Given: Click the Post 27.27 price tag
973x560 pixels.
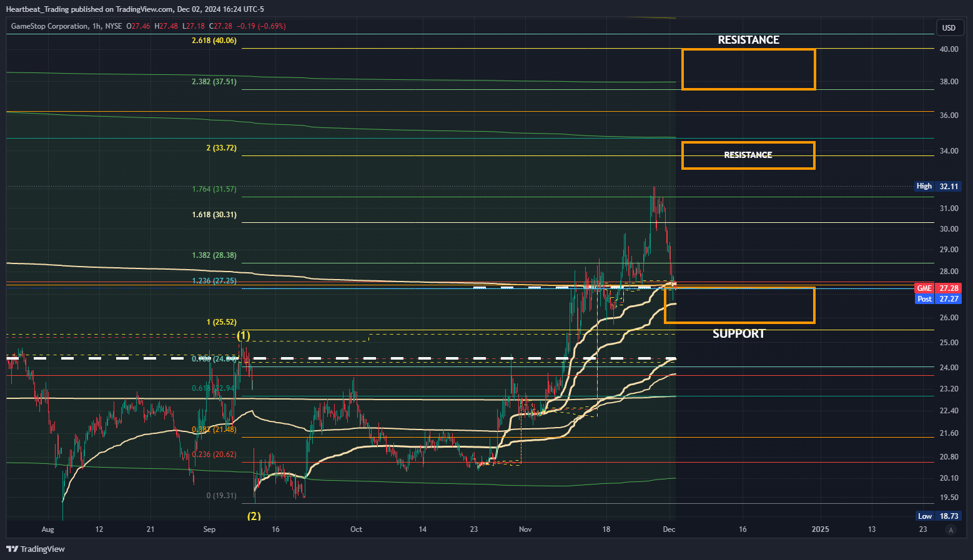Looking at the screenshot, I should pos(937,299).
